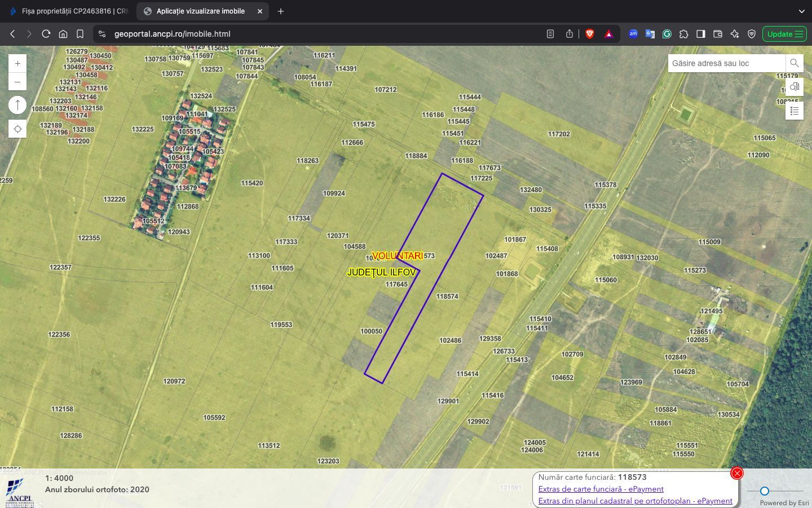Open the Grammarly extension icon

click(x=667, y=34)
